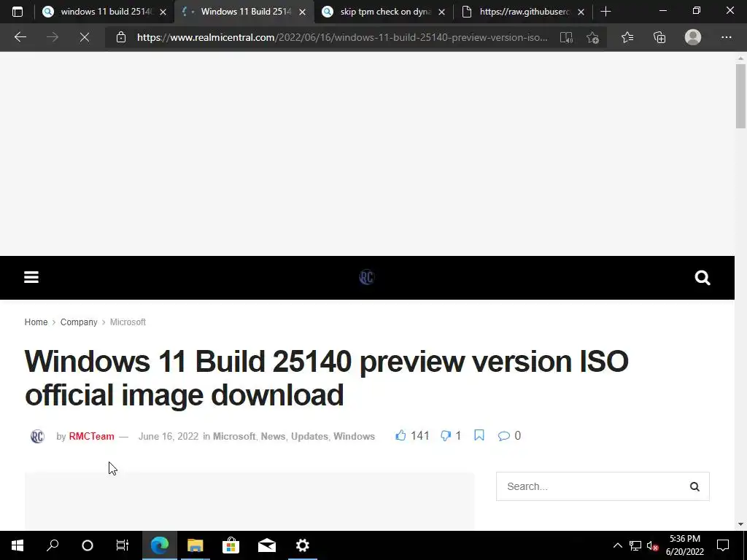
Task: Open the profile account icon
Action: (x=693, y=37)
